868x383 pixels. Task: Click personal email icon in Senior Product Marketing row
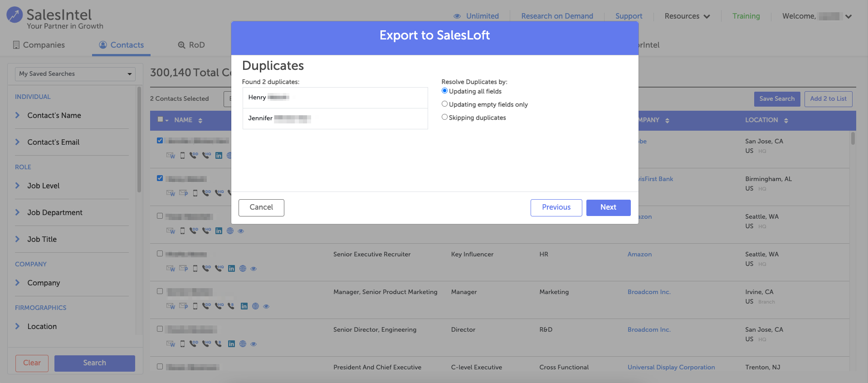tap(183, 306)
